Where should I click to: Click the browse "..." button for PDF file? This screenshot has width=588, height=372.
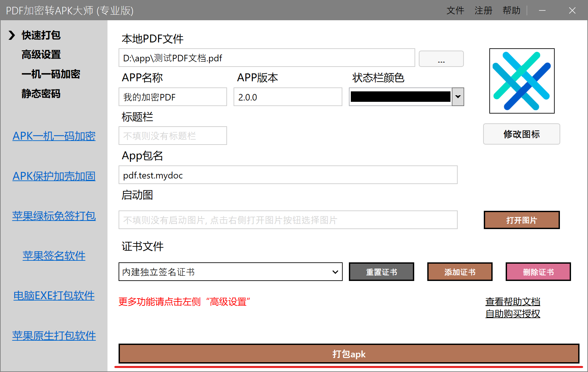click(441, 59)
